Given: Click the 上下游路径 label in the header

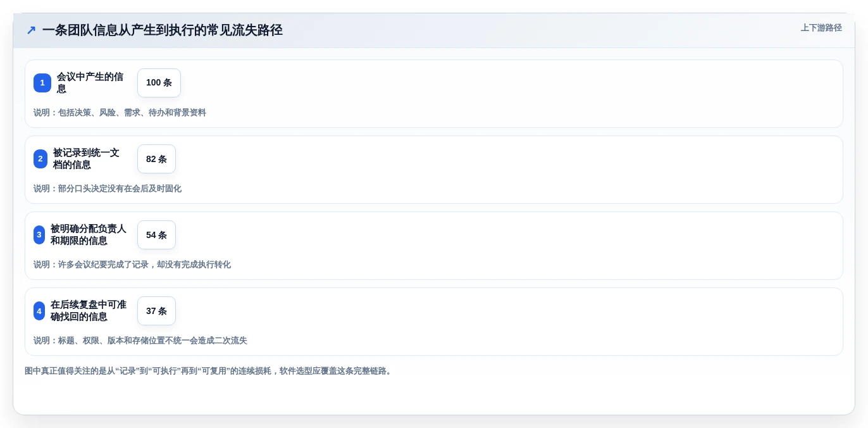Looking at the screenshot, I should [x=821, y=28].
